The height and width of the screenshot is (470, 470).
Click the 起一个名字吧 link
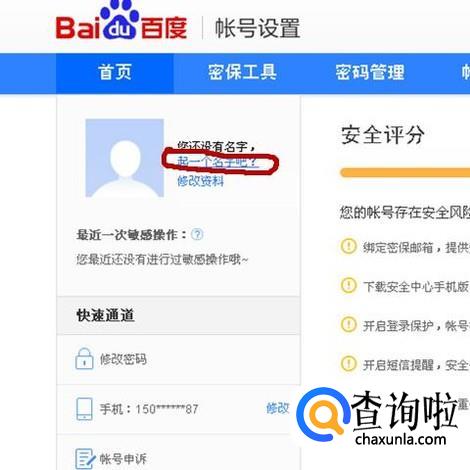[217, 162]
